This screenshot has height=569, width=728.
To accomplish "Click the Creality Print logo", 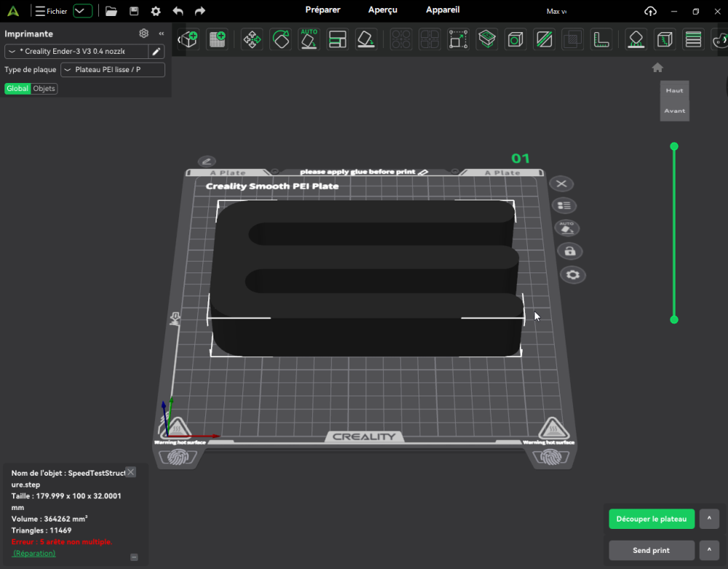I will point(13,11).
